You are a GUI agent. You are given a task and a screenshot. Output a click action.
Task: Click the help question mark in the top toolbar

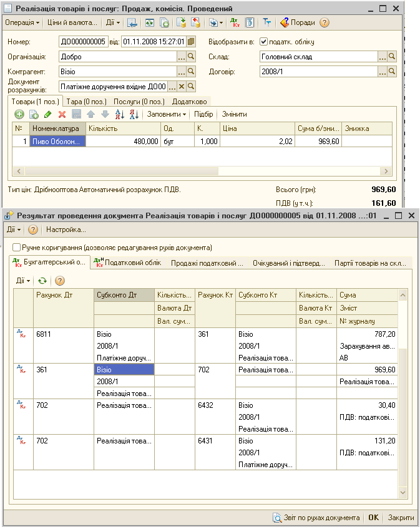pos(324,22)
